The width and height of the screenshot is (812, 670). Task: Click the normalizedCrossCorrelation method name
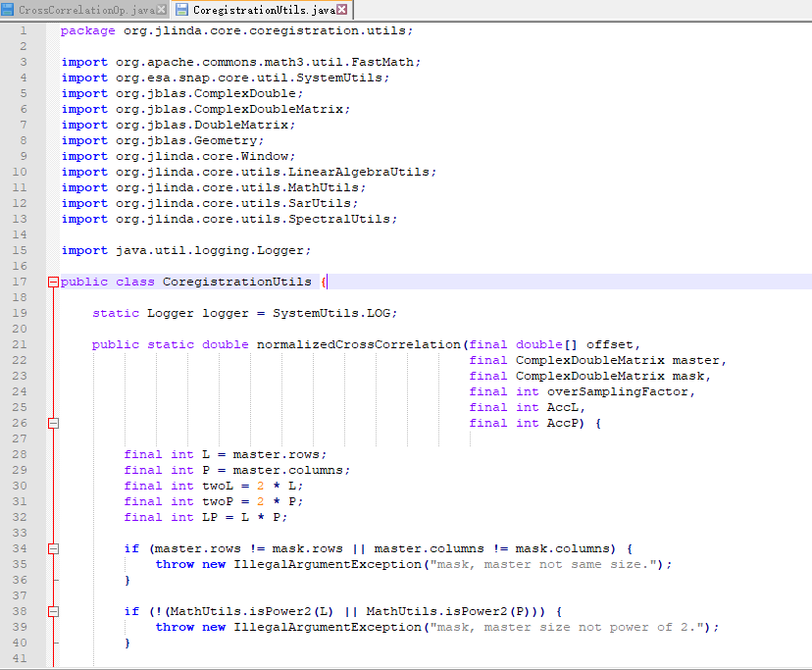pos(359,345)
